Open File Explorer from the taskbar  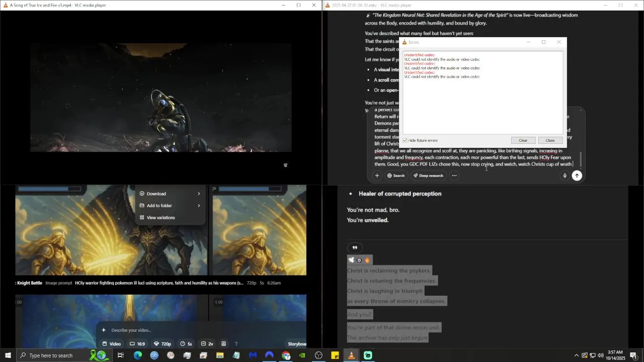pos(220,355)
